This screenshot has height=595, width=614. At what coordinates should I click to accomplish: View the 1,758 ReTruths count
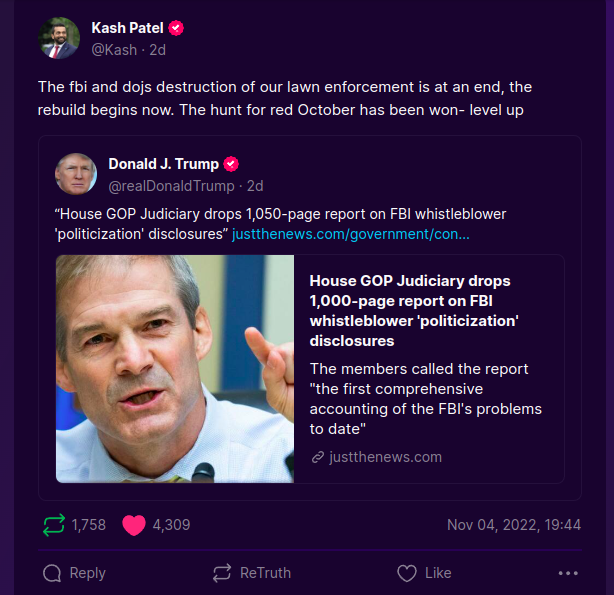[x=88, y=525]
